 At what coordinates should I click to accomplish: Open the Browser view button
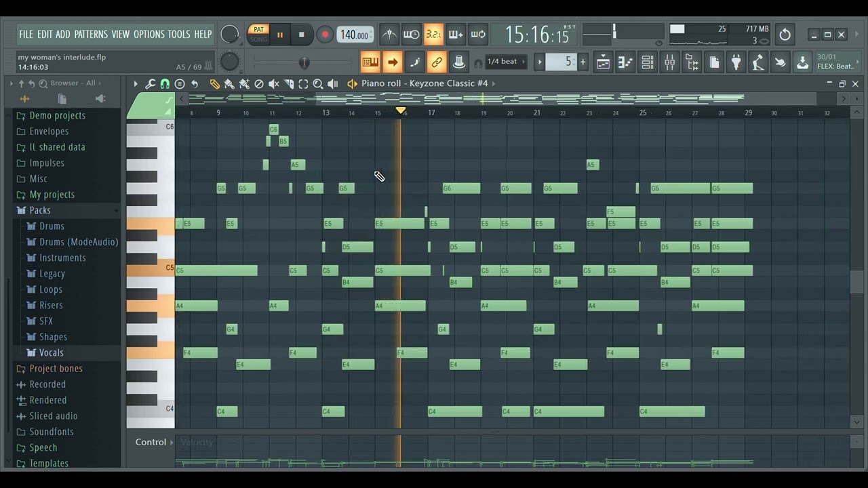click(x=692, y=63)
